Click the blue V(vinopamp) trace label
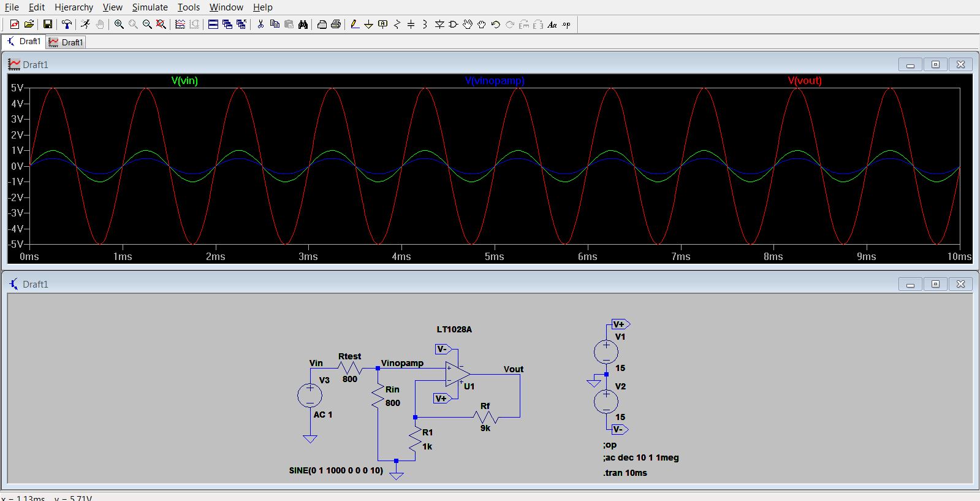The width and height of the screenshot is (980, 501). (495, 80)
